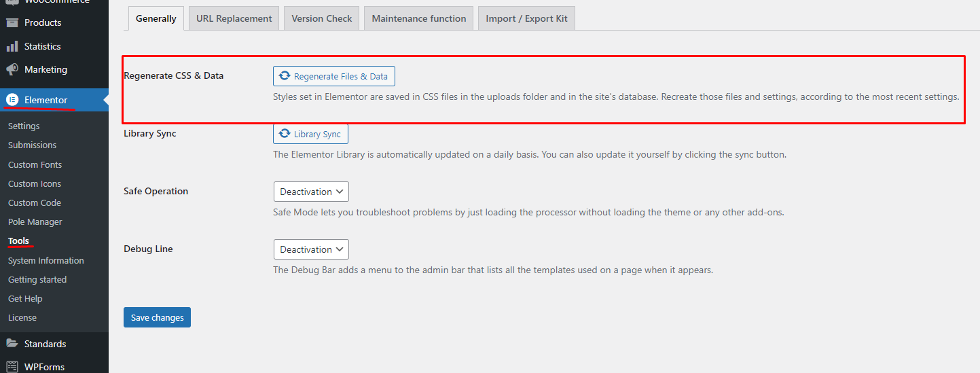Open Statistics bar chart icon
Viewport: 980px width, 373px height.
click(12, 46)
